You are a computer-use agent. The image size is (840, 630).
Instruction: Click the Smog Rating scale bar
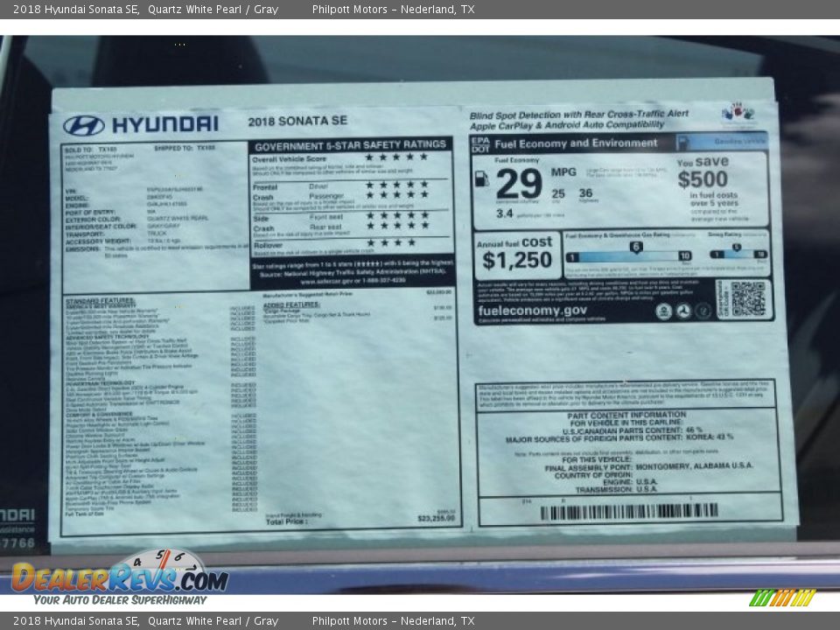coord(738,254)
